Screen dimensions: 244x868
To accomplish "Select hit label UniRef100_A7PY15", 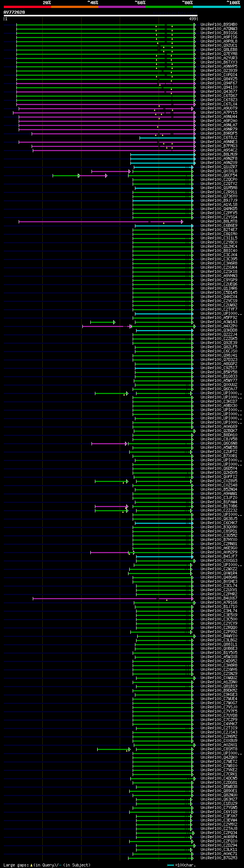I will [219, 113].
